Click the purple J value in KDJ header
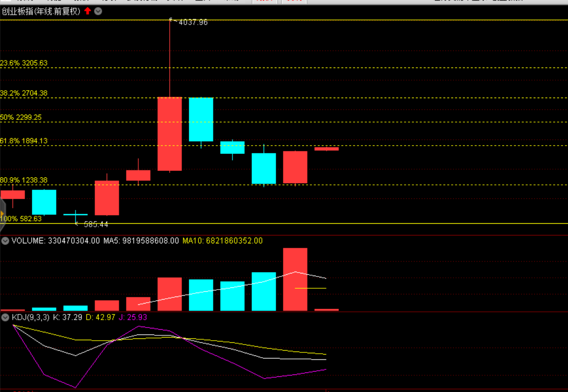The width and height of the screenshot is (568, 392). [133, 317]
